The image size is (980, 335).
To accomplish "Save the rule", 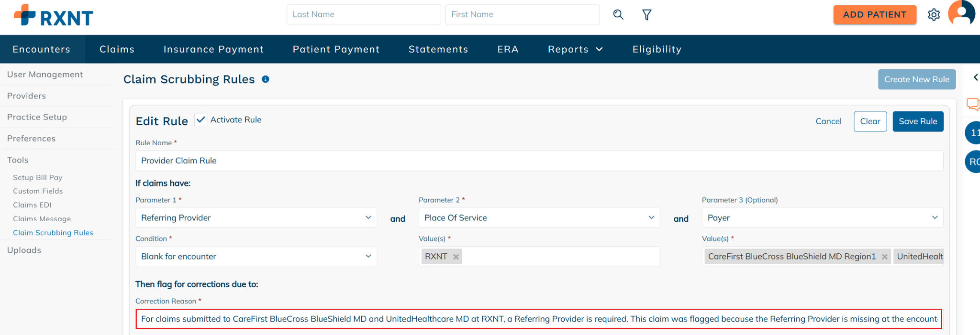I will coord(918,121).
